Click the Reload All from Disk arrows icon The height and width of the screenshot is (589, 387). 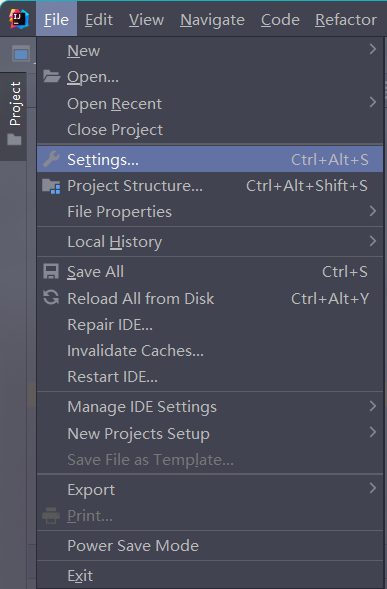(51, 298)
